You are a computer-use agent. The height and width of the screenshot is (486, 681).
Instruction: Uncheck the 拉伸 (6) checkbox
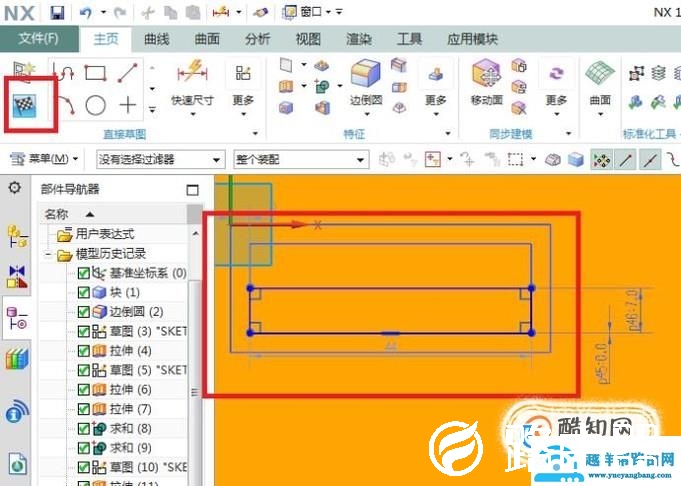point(83,390)
